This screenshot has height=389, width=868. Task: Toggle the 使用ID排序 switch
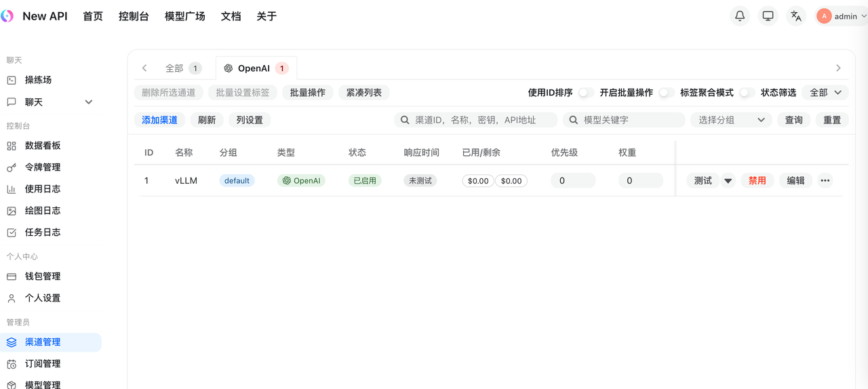(x=585, y=93)
